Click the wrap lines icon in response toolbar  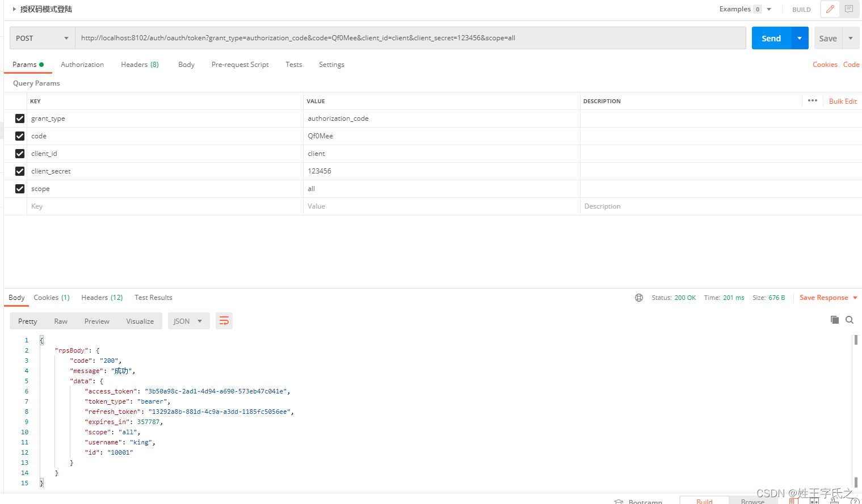click(224, 321)
